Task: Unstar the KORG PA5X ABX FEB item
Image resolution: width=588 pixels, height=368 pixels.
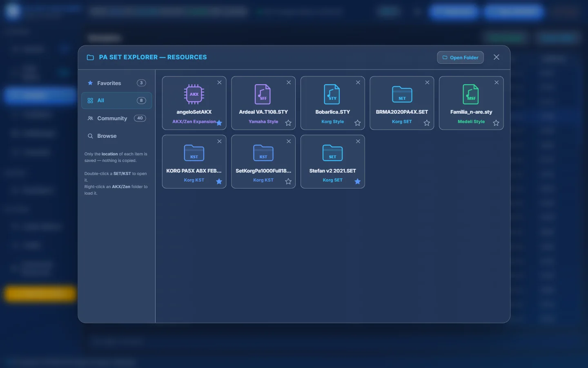Action: [x=219, y=181]
